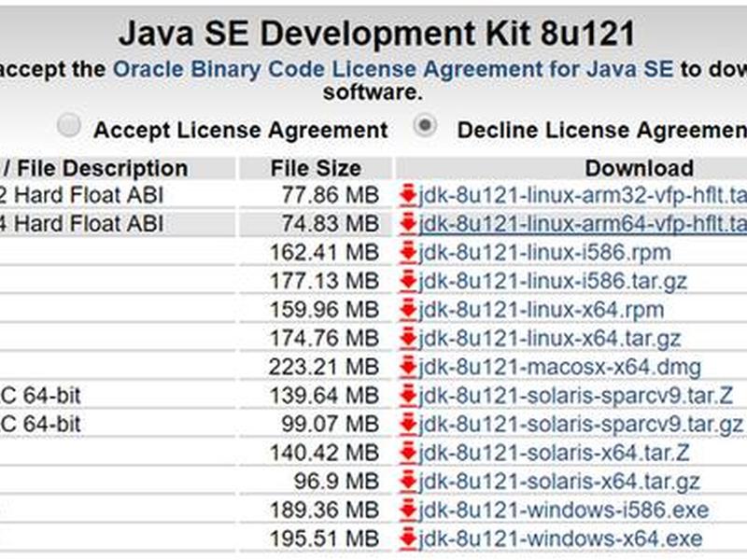The width and height of the screenshot is (747, 560).
Task: Download jdk-8u121-linux-arm64-vfp-hflt file link
Action: [582, 224]
